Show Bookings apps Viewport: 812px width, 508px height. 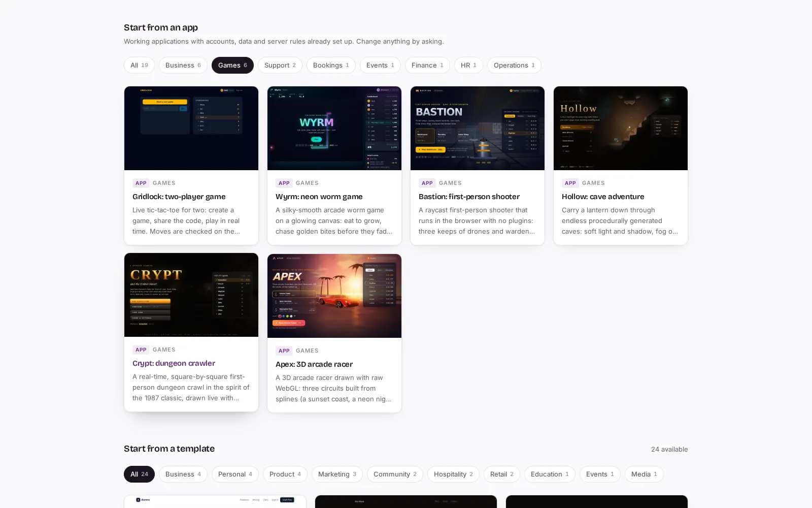(x=331, y=65)
